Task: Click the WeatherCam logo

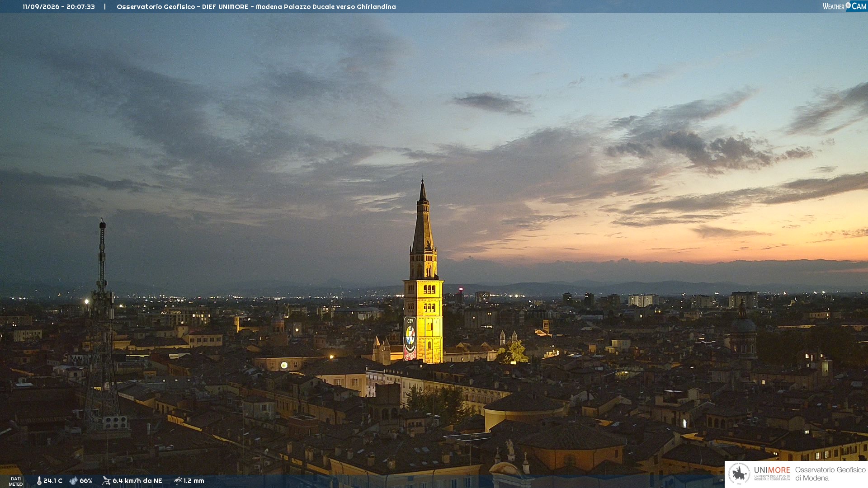Action: pos(844,6)
